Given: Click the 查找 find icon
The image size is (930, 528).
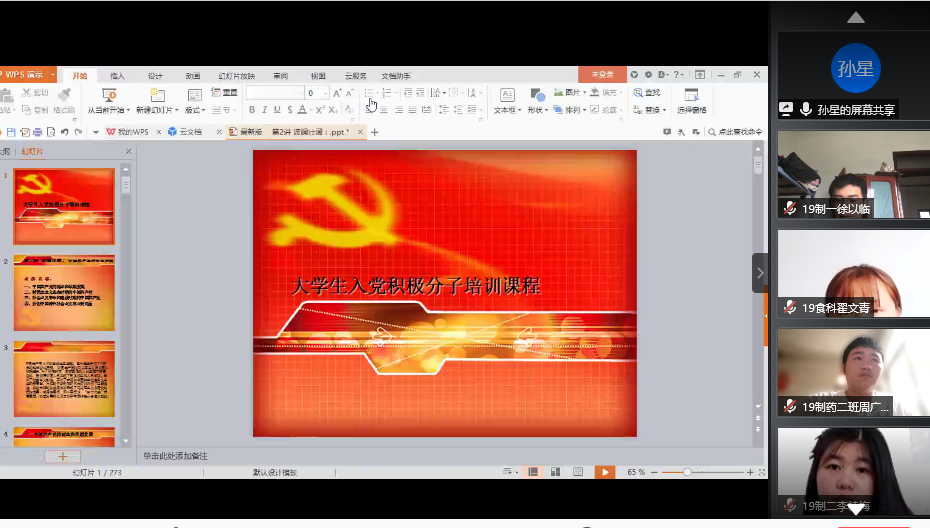Looking at the screenshot, I should 647,93.
